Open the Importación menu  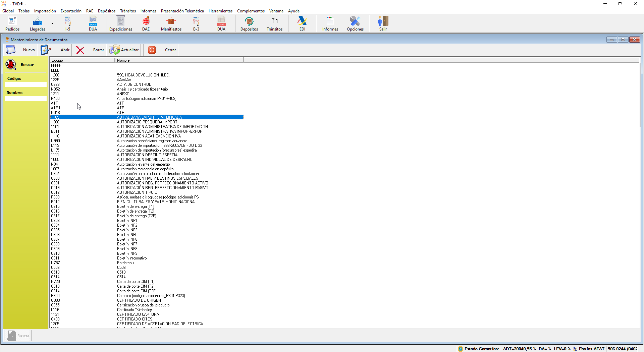click(45, 11)
